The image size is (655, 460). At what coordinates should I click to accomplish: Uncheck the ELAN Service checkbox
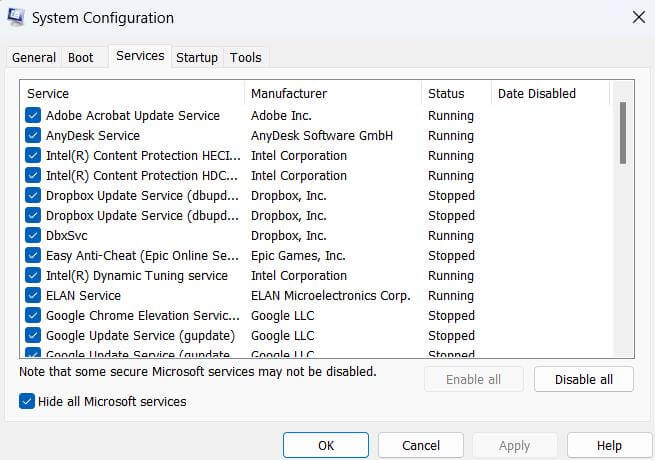click(x=33, y=295)
